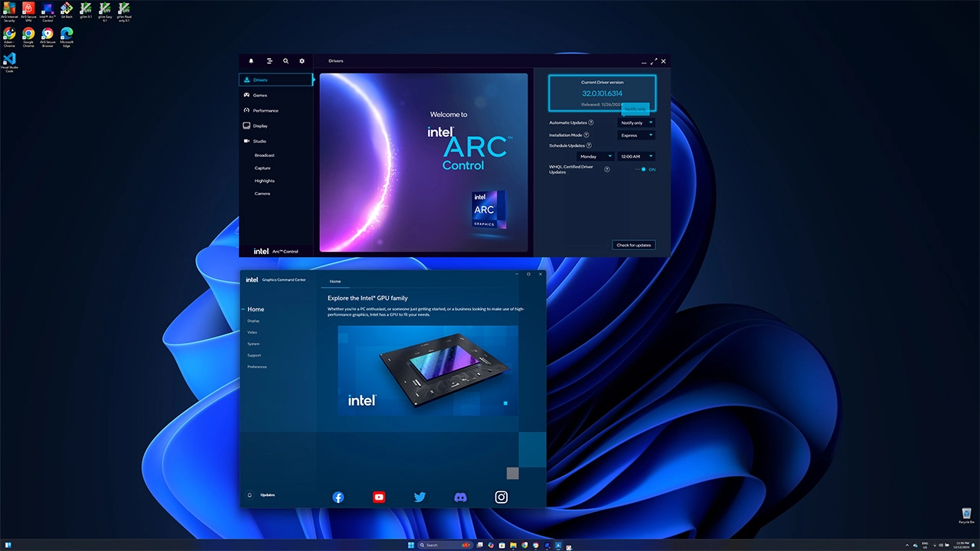This screenshot has height=551, width=980.
Task: Open Video in Command Center sidebar
Action: [252, 332]
